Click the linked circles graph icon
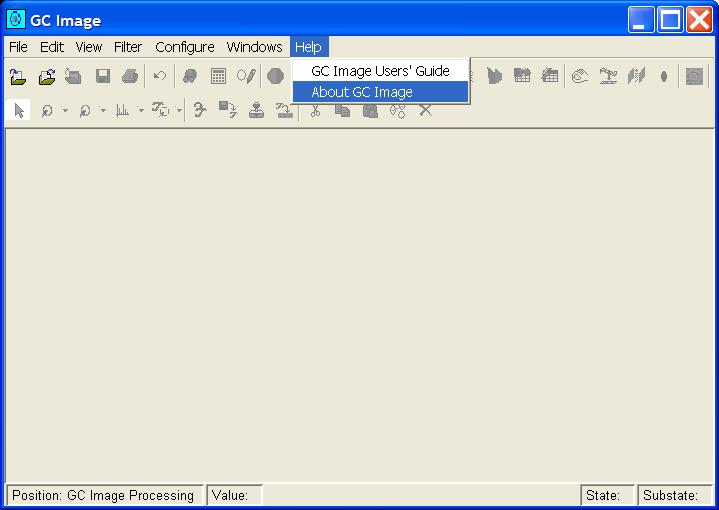 [x=398, y=111]
